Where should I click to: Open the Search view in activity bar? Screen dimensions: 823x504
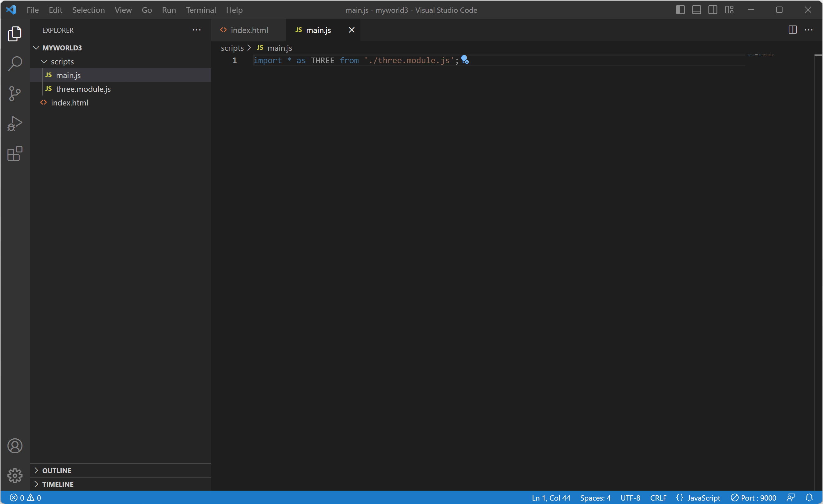point(15,63)
